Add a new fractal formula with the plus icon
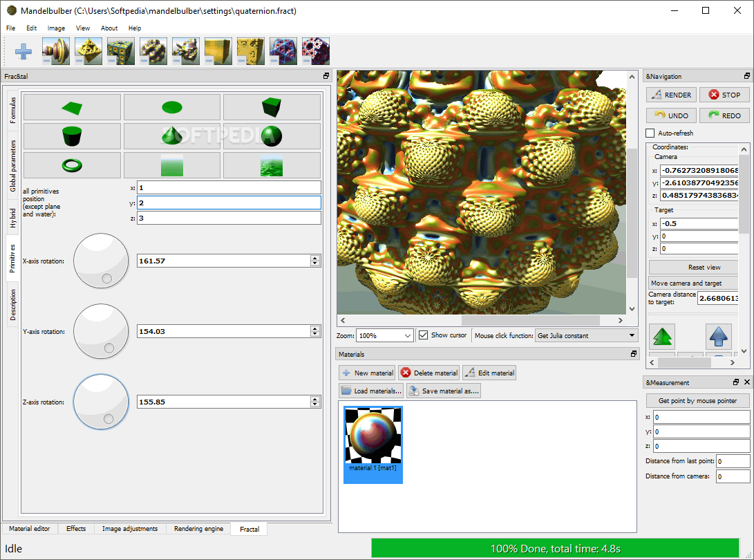 tap(23, 51)
